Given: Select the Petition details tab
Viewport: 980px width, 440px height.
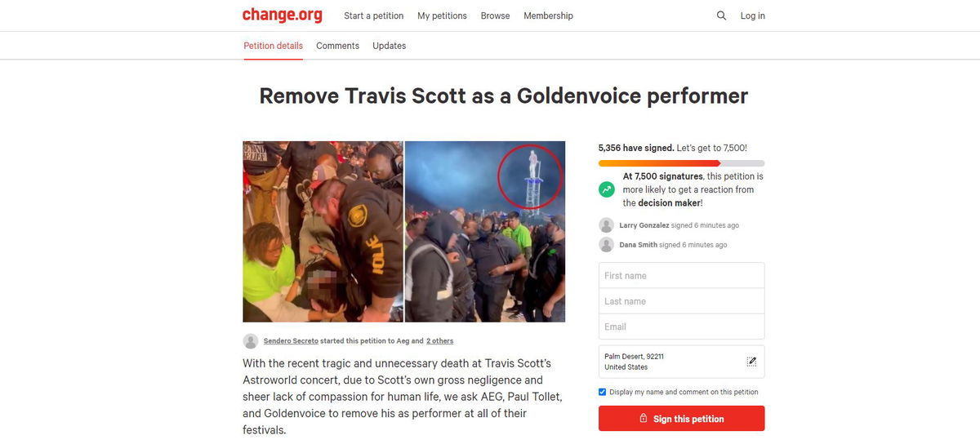Looking at the screenshot, I should point(273,46).
